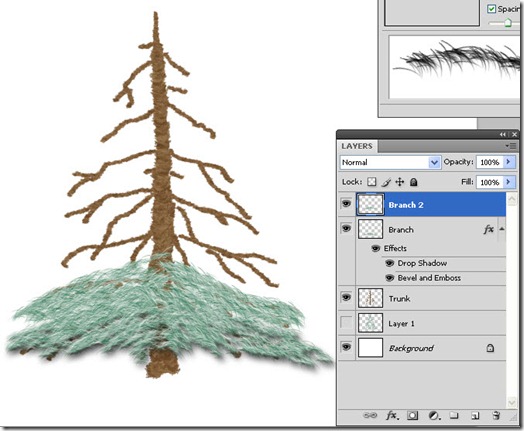Click the link layers icon

point(370,415)
